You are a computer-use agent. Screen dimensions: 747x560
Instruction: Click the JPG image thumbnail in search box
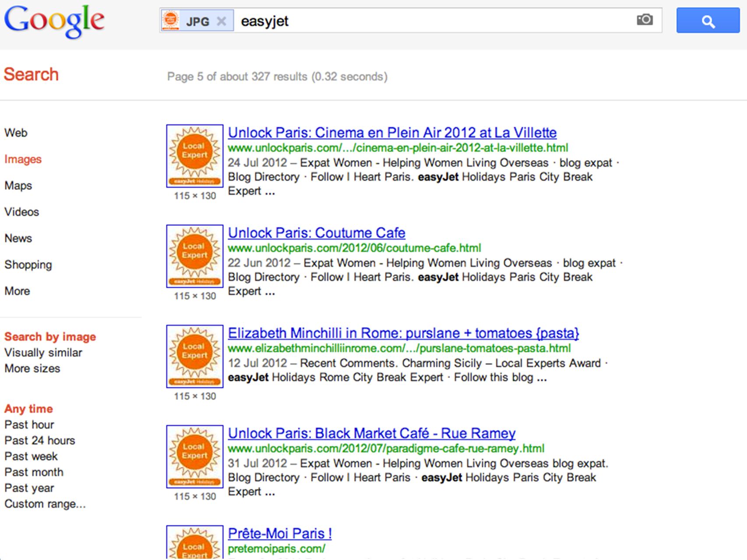pos(170,21)
